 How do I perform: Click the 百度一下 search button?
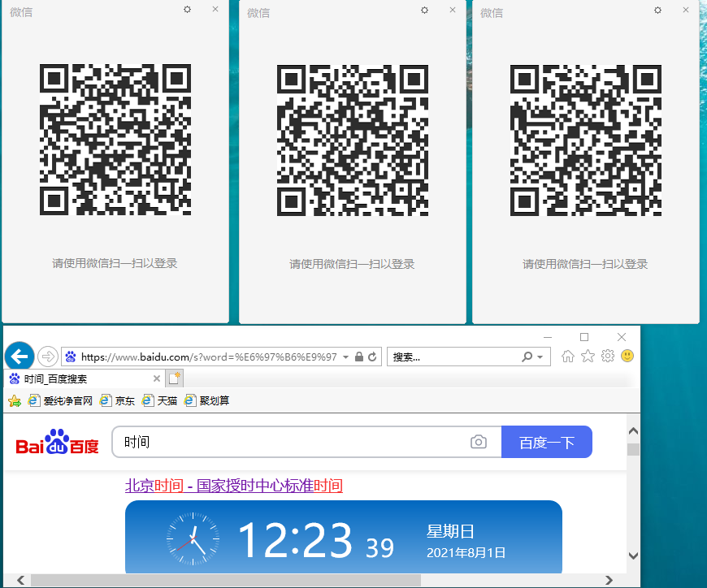pyautogui.click(x=546, y=442)
